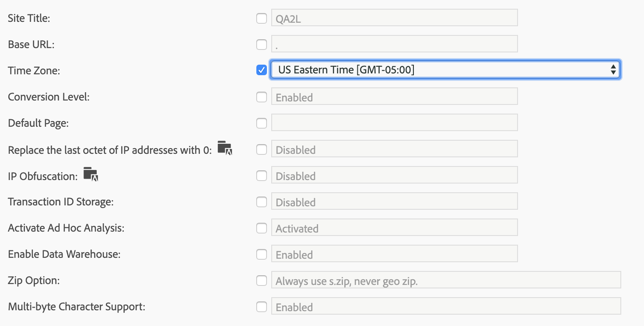
Task: Enable the Default Page checkbox
Action: (262, 123)
